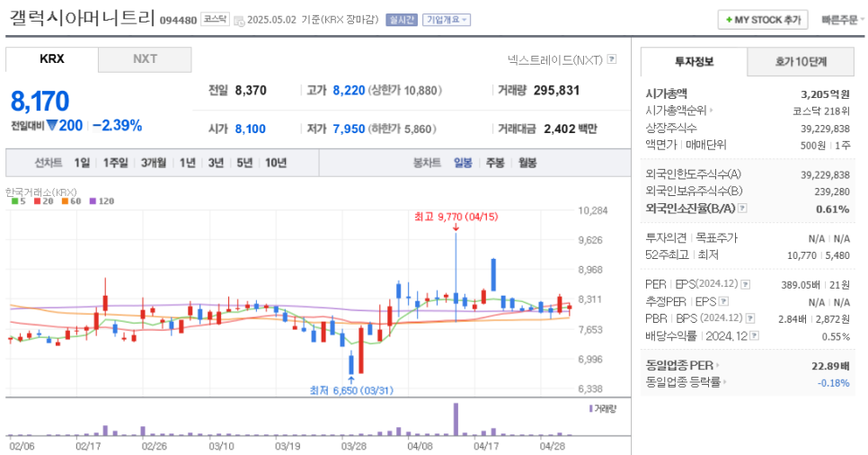This screenshot has height=455, width=868.
Task: Click the 시가총액순위 link
Action: pyautogui.click(x=676, y=111)
